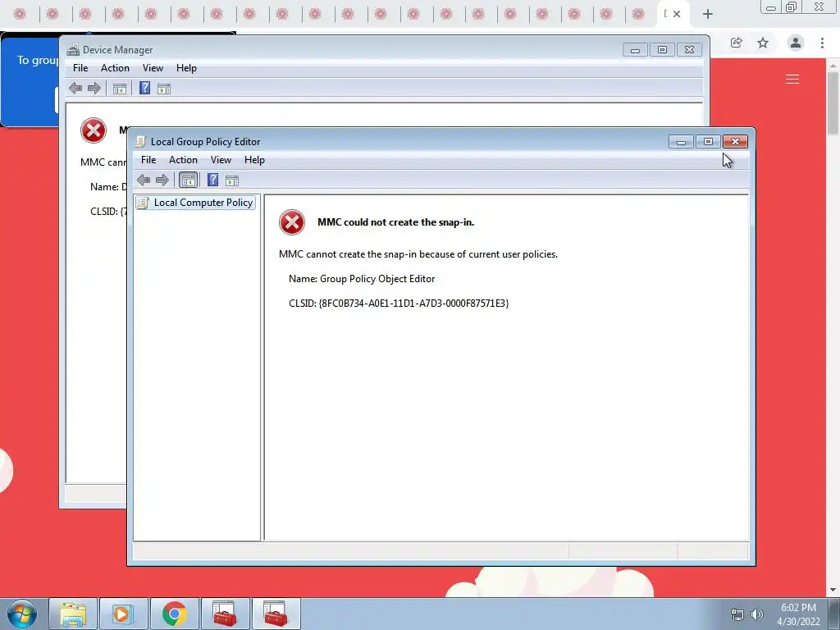This screenshot has width=840, height=630.
Task: Click Back arrow in Device Manager toolbar
Action: point(75,89)
